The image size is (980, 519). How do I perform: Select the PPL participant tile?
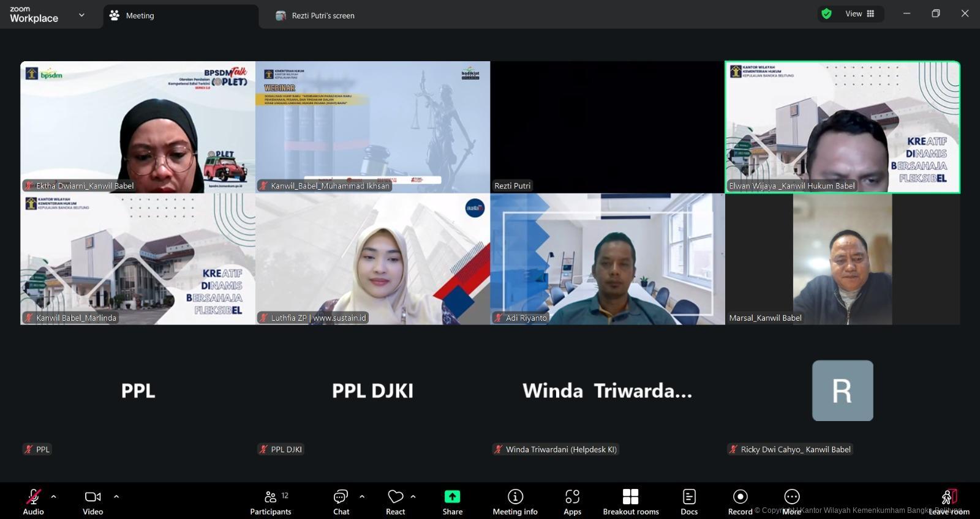pyautogui.click(x=138, y=390)
